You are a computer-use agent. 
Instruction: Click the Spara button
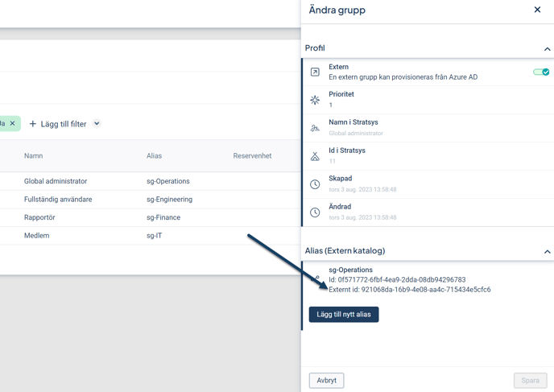tap(530, 381)
